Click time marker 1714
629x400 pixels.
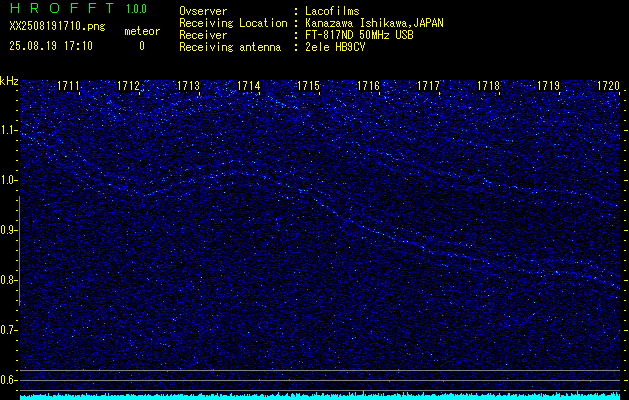click(x=248, y=86)
